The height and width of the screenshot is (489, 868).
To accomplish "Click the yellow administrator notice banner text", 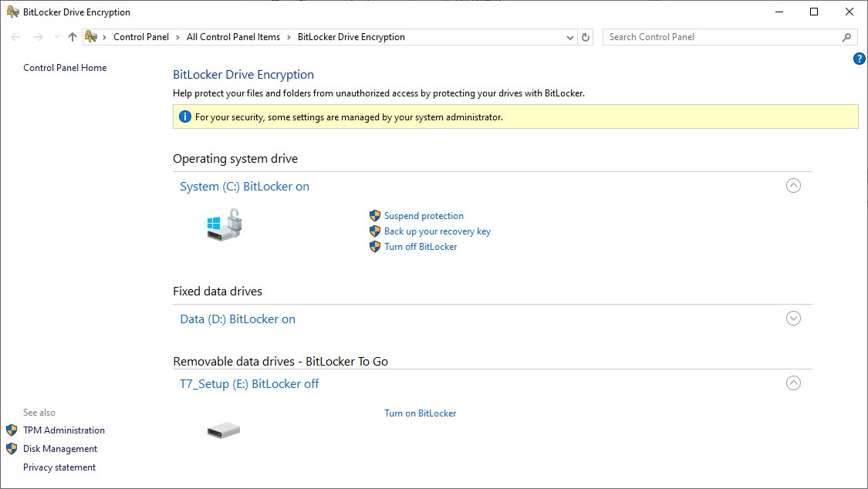I will coord(349,117).
